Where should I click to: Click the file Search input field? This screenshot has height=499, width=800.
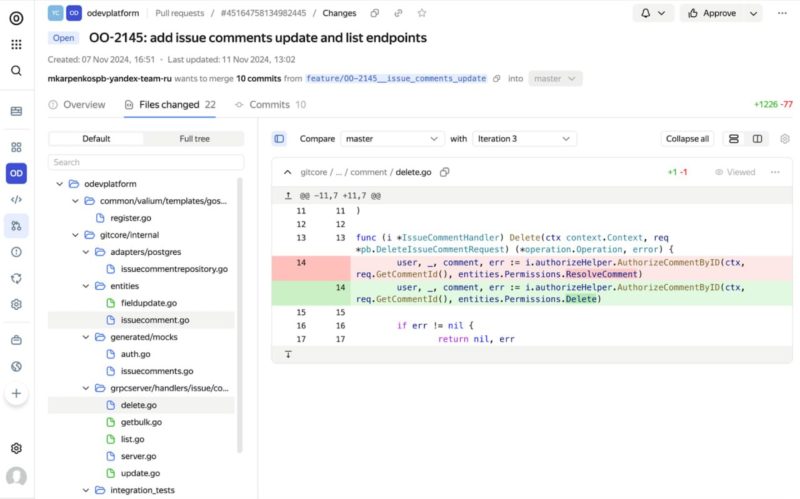[146, 162]
